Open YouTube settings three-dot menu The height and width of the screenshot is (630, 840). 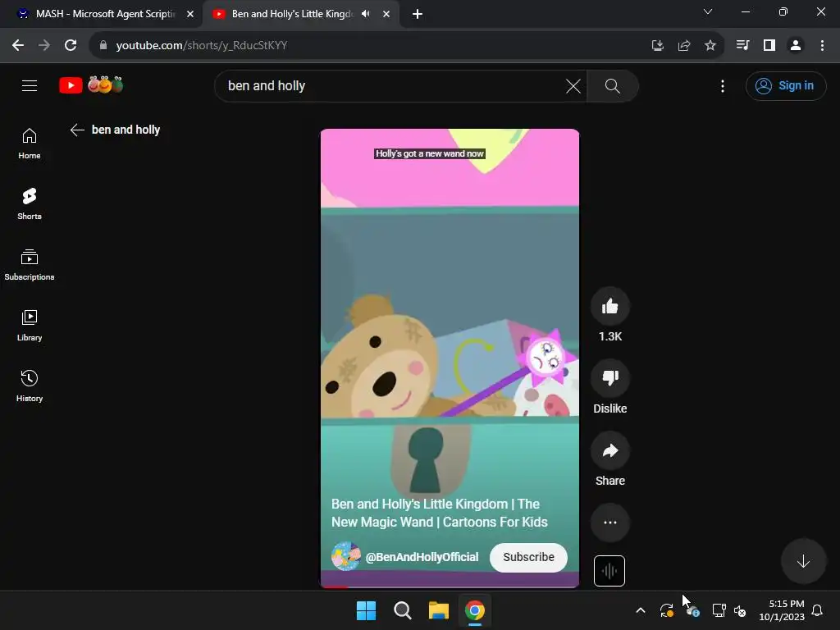tap(723, 85)
